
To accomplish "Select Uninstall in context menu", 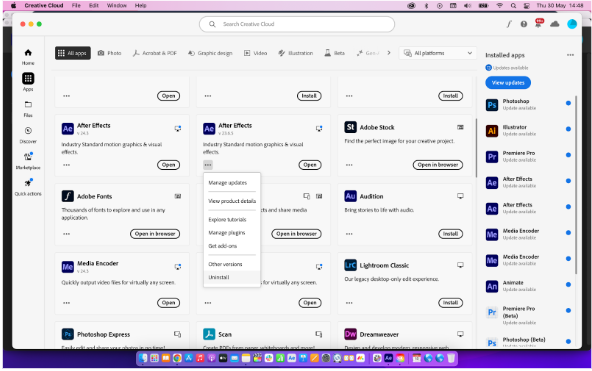I will pyautogui.click(x=232, y=277).
